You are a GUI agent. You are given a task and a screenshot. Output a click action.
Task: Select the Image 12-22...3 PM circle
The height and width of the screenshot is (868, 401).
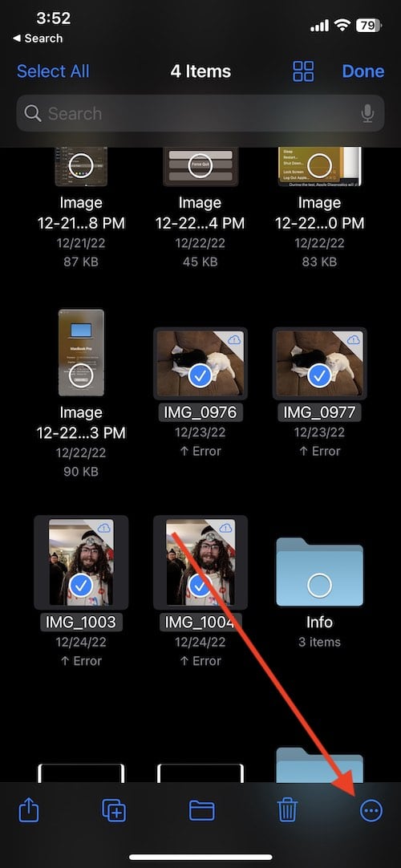tap(81, 376)
